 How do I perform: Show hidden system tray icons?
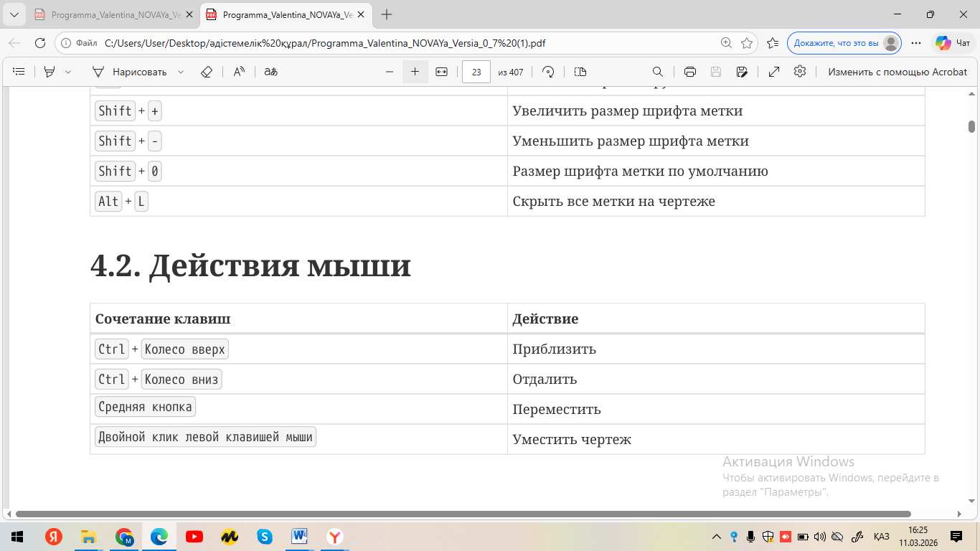coord(716,537)
